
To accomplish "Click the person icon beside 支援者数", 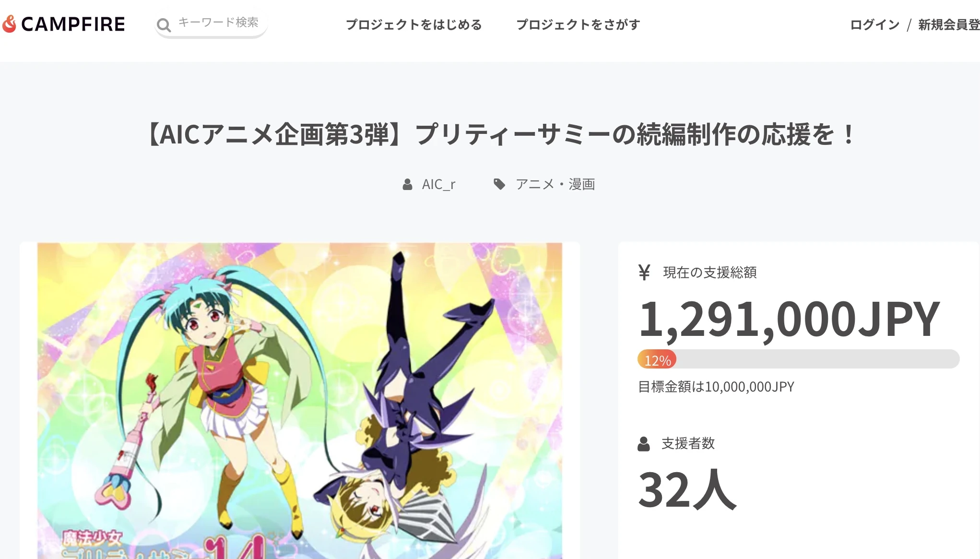I will pyautogui.click(x=644, y=444).
